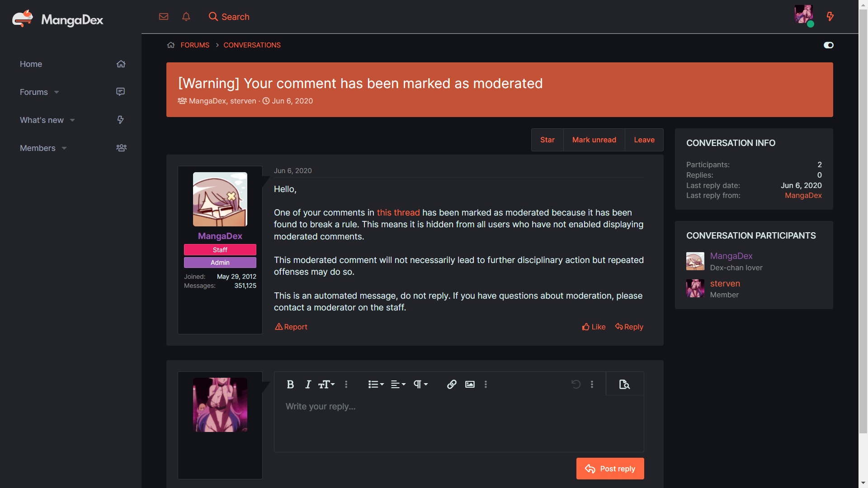The height and width of the screenshot is (488, 868).
Task: Click the Post reply button
Action: tap(610, 469)
